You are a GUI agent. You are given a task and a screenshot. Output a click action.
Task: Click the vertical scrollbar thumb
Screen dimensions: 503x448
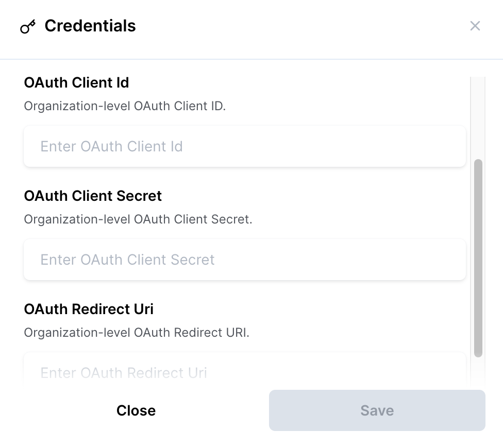478,257
